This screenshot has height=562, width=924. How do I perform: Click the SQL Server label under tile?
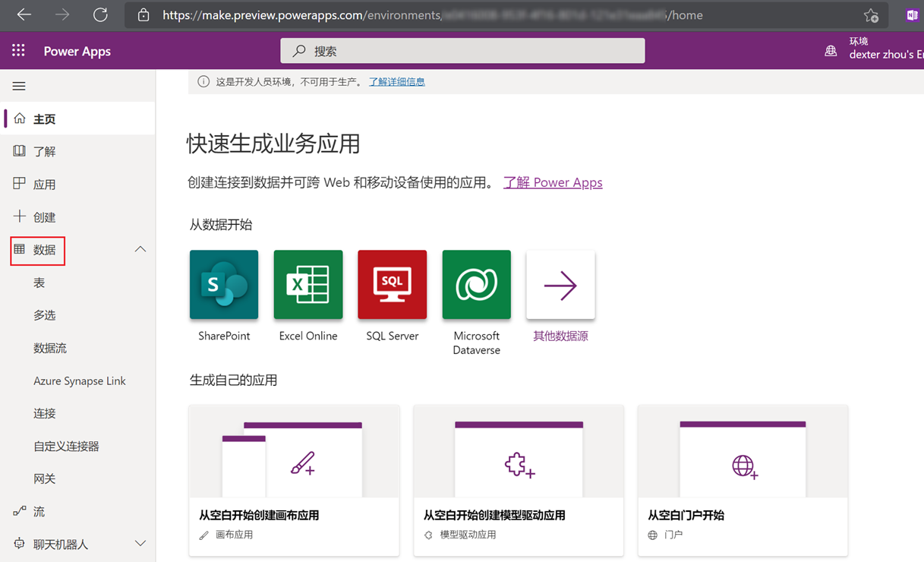pos(393,336)
